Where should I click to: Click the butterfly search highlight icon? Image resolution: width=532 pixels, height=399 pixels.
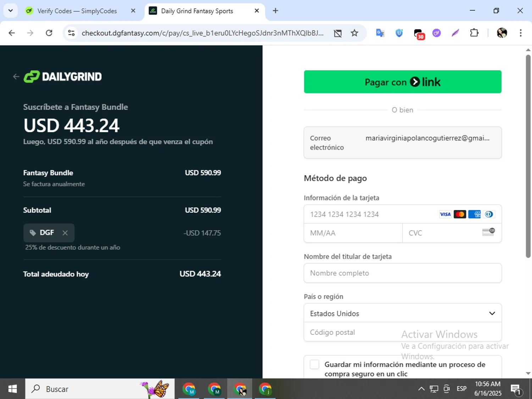coord(155,389)
